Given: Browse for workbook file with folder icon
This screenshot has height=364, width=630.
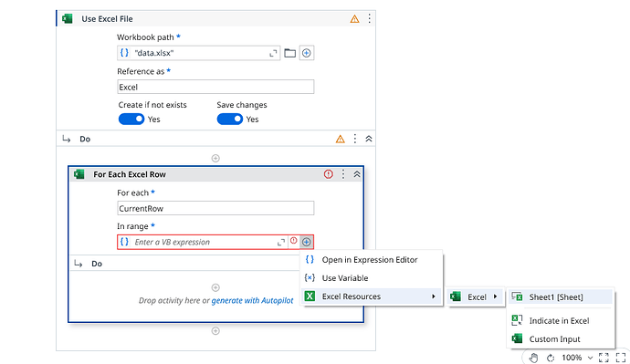Looking at the screenshot, I should point(289,53).
